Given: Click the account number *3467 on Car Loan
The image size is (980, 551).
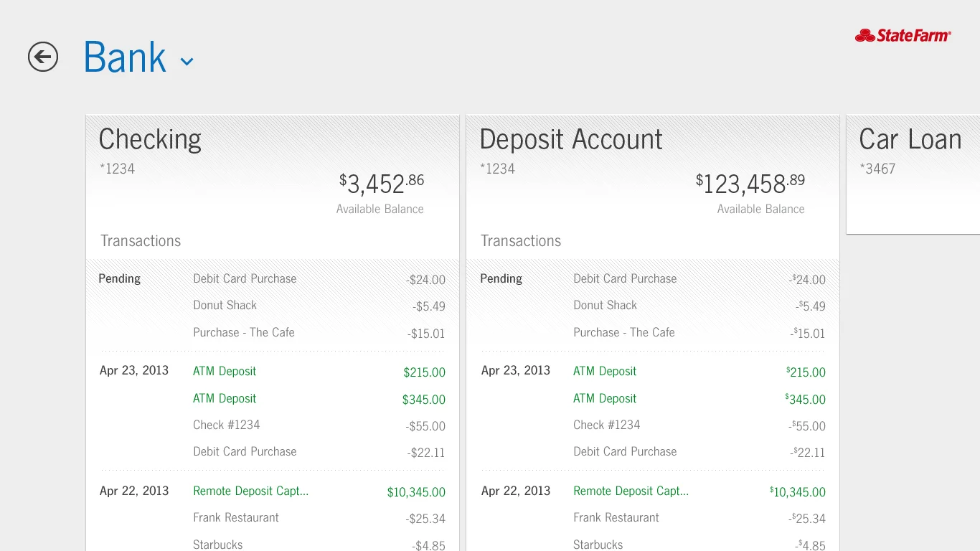Looking at the screenshot, I should (878, 169).
